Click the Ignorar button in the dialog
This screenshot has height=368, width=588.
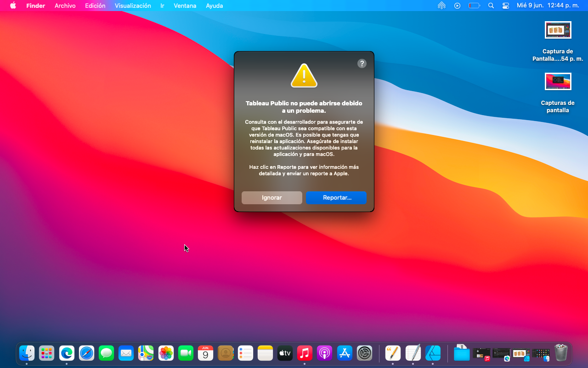(272, 198)
